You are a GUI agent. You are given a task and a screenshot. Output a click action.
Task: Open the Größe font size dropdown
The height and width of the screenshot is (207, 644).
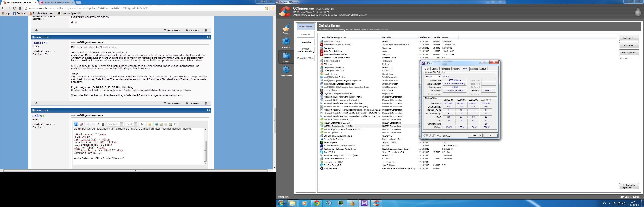(x=135, y=124)
